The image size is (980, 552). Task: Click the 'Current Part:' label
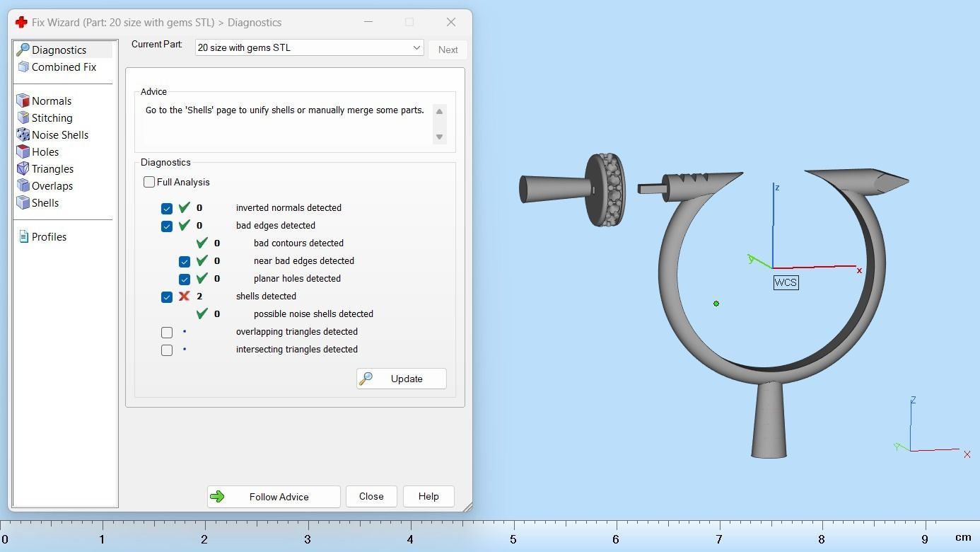(157, 44)
